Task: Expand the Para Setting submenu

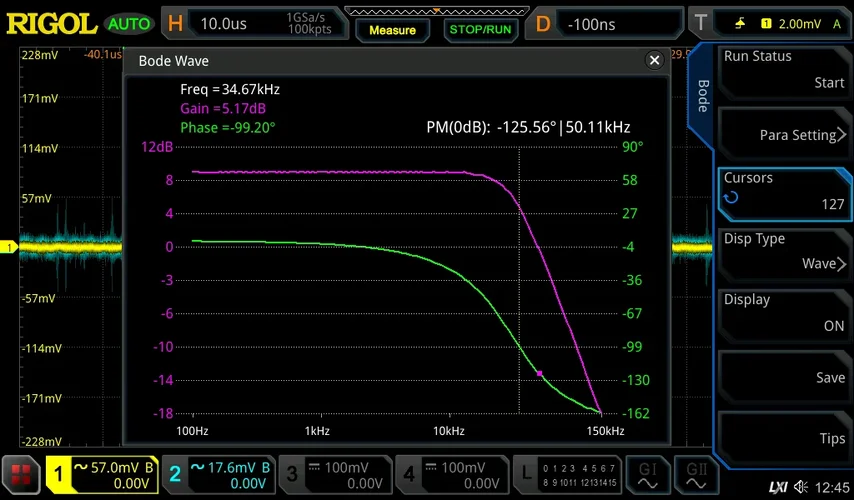Action: click(x=784, y=135)
